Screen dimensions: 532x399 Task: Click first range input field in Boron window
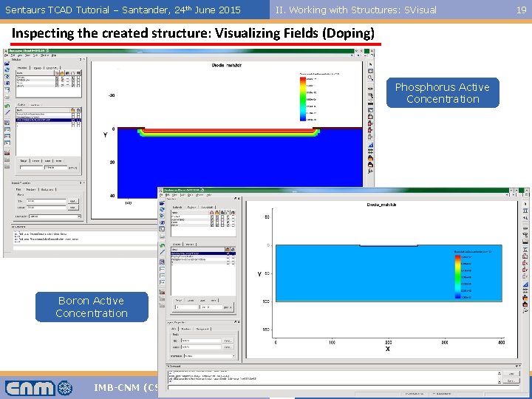pos(187,307)
